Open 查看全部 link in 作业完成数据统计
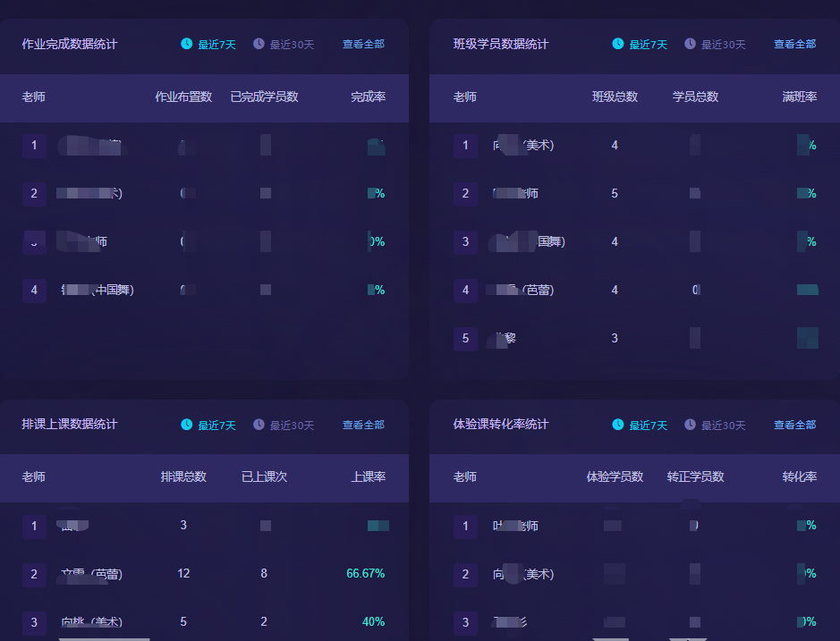The height and width of the screenshot is (641, 840). click(x=364, y=44)
